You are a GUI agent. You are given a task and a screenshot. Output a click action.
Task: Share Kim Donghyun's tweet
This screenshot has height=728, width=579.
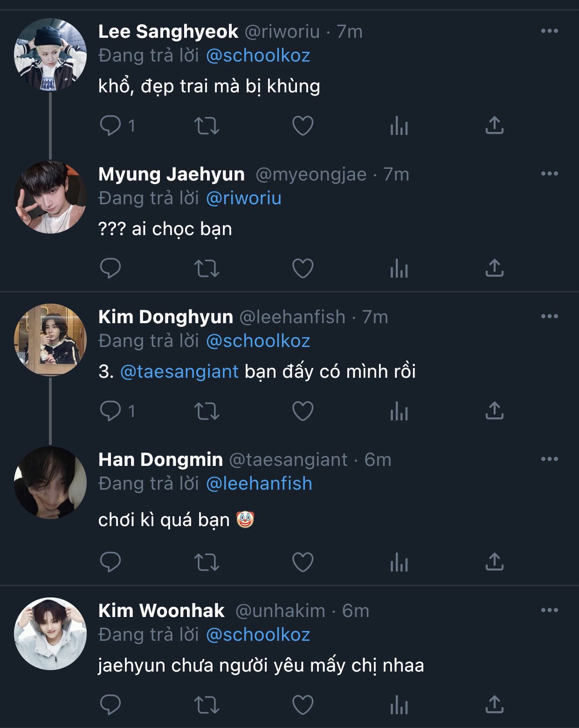[494, 411]
